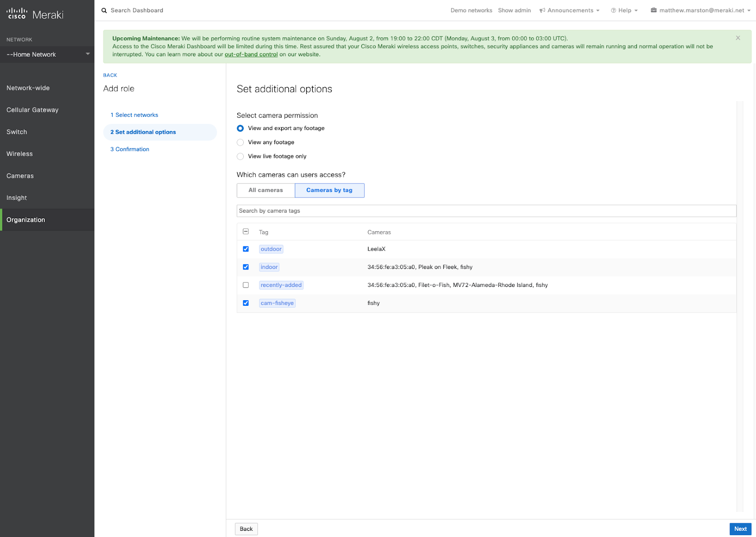
Task: Open the matthew.marston@meraki.net account menu
Action: (701, 10)
